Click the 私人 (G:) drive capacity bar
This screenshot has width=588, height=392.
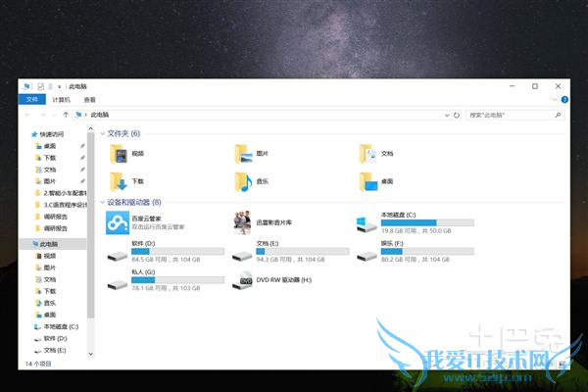click(177, 280)
